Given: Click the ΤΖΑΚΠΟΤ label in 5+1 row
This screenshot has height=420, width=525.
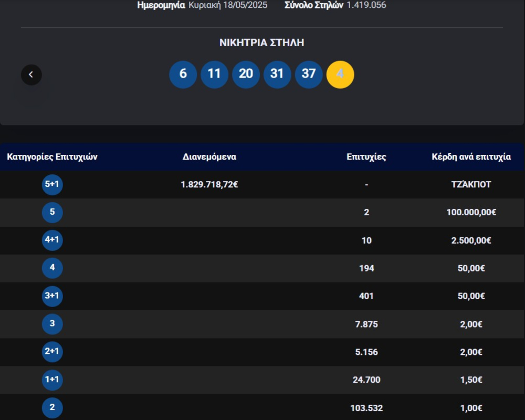Looking at the screenshot, I should pyautogui.click(x=471, y=184).
